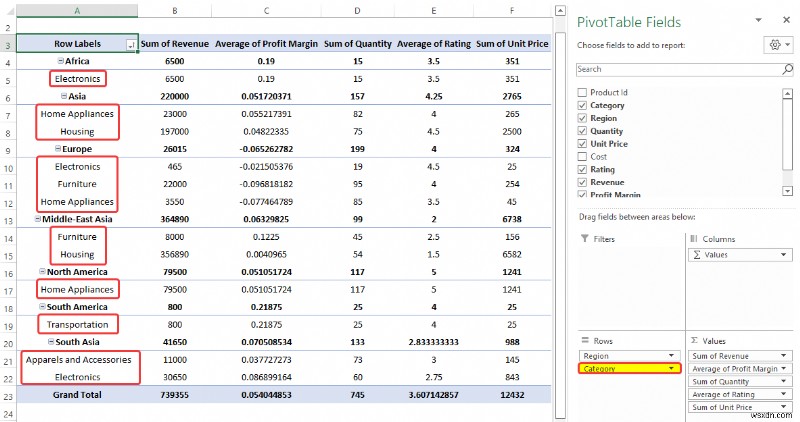The image size is (800, 422).
Task: Click the field list scroll down arrow
Action: (x=787, y=191)
